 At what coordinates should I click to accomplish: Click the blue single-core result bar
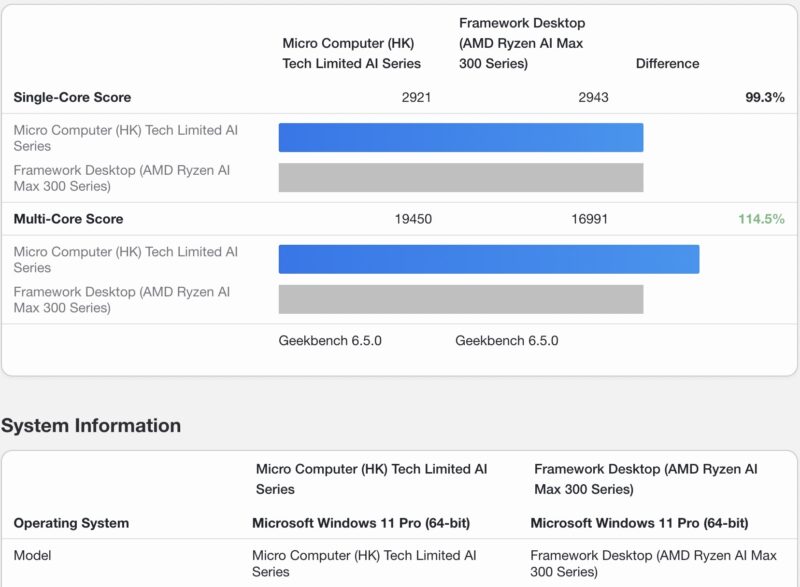tap(460, 134)
